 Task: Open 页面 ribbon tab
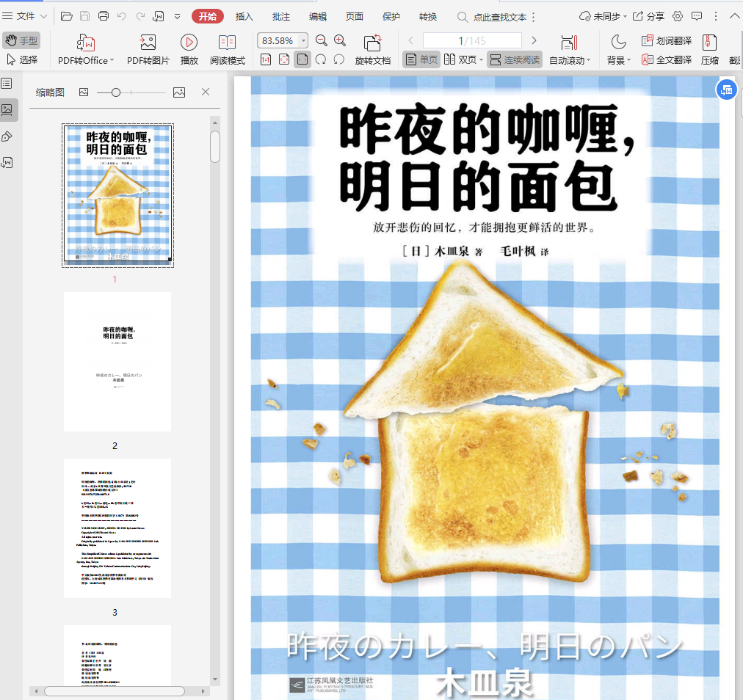click(355, 17)
